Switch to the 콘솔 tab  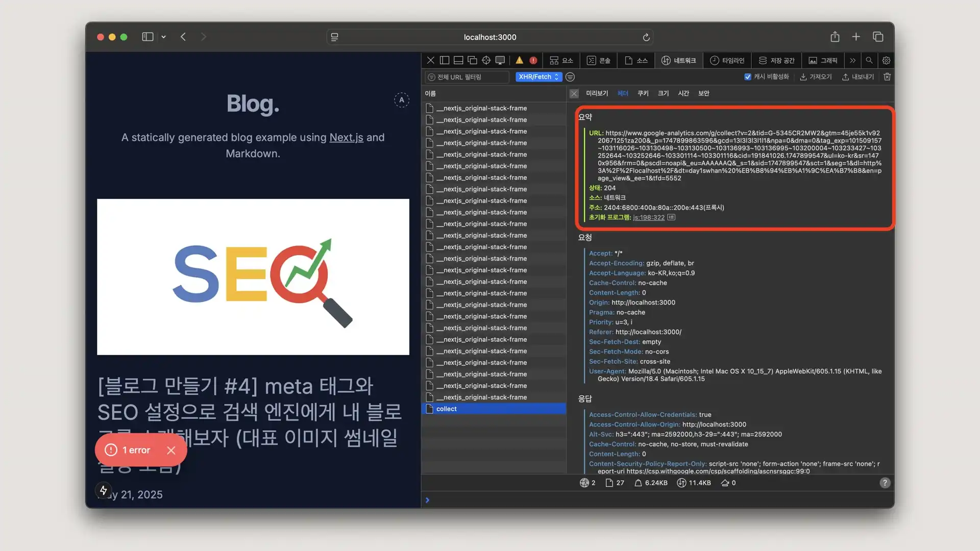tap(598, 60)
